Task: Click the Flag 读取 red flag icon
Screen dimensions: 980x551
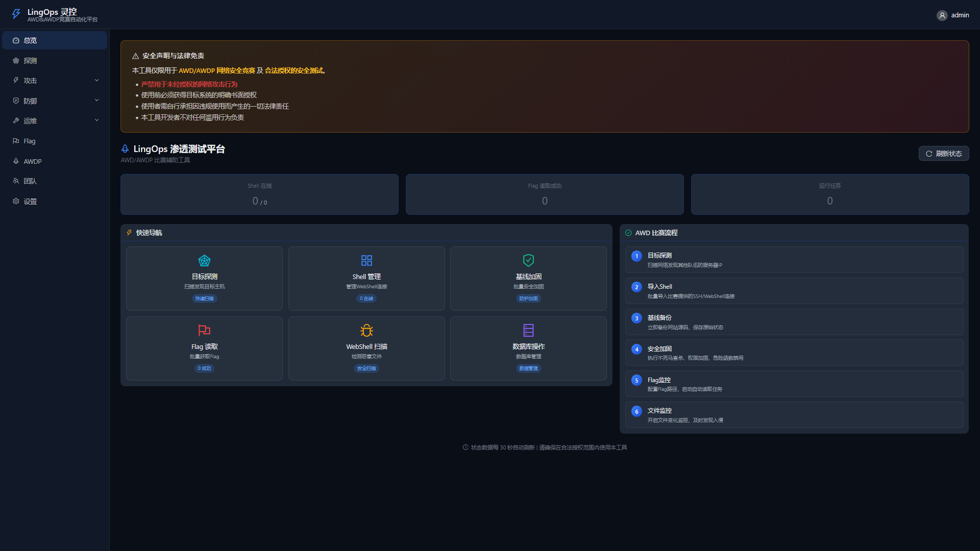Action: click(x=204, y=331)
